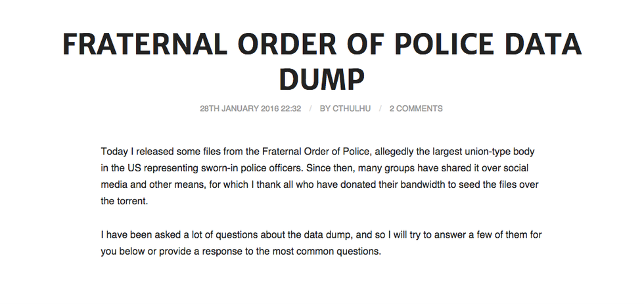This screenshot has height=304, width=644.
Task: Click the word DUMP in the headline
Action: click(x=322, y=79)
